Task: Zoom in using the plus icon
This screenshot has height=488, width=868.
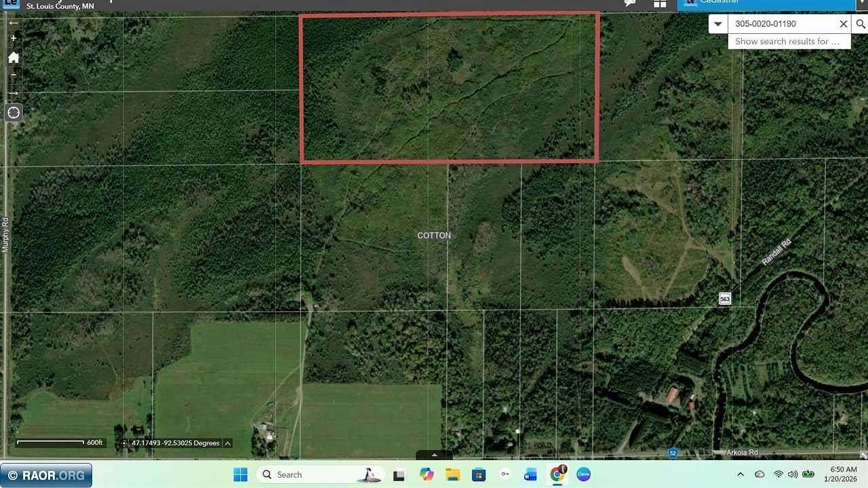Action: click(x=13, y=37)
